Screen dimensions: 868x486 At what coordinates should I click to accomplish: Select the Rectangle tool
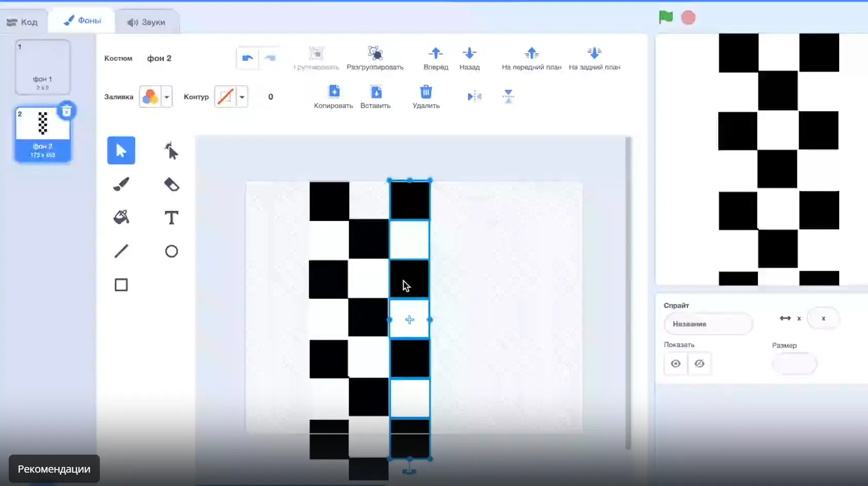pos(121,285)
